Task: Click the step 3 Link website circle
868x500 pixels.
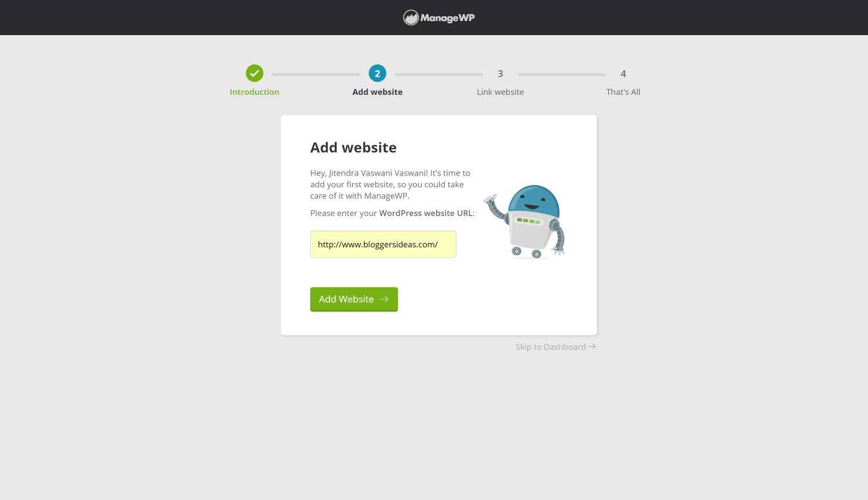Action: (500, 73)
